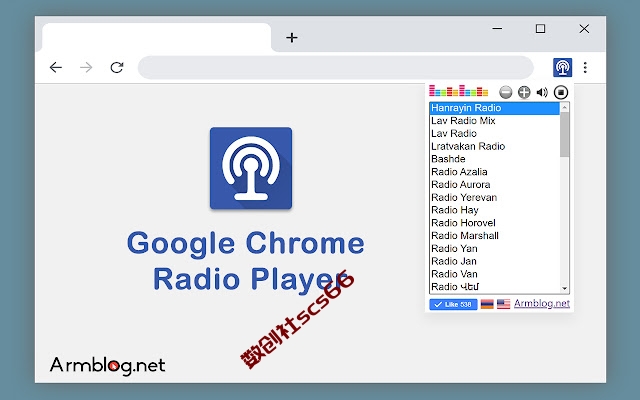
Task: Open the Chrome three-dot menu
Action: tap(585, 67)
